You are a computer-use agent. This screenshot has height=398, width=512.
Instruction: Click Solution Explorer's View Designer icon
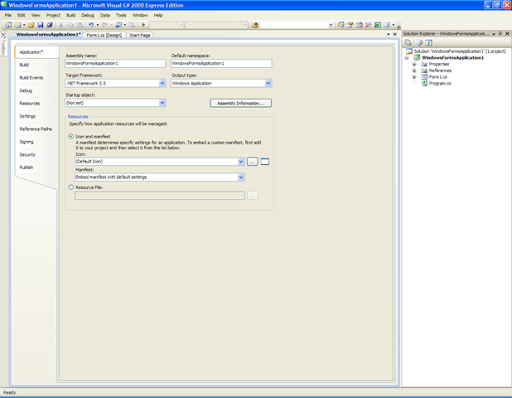(x=429, y=43)
